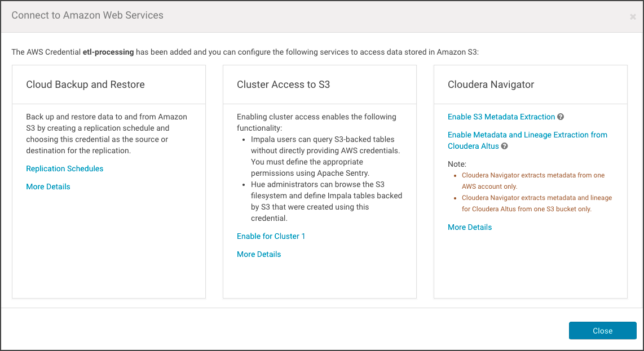This screenshot has width=644, height=351.
Task: Click the Cloudera Navigator panel heading
Action: click(x=491, y=85)
